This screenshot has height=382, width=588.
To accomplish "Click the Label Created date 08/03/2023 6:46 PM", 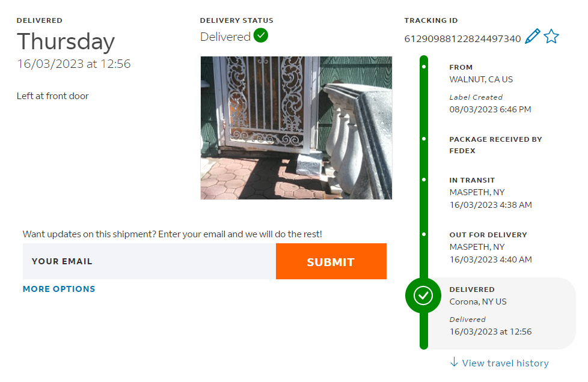I will (490, 109).
